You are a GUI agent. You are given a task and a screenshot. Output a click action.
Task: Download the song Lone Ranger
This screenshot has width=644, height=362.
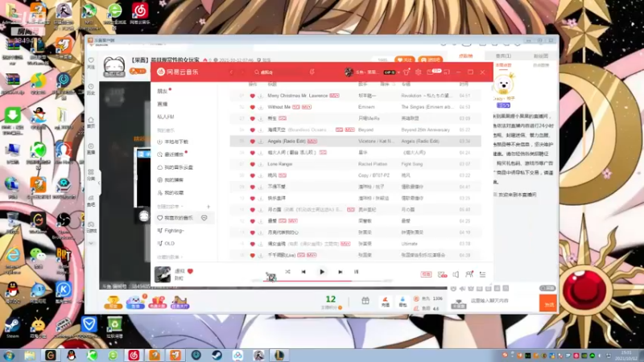click(x=260, y=164)
